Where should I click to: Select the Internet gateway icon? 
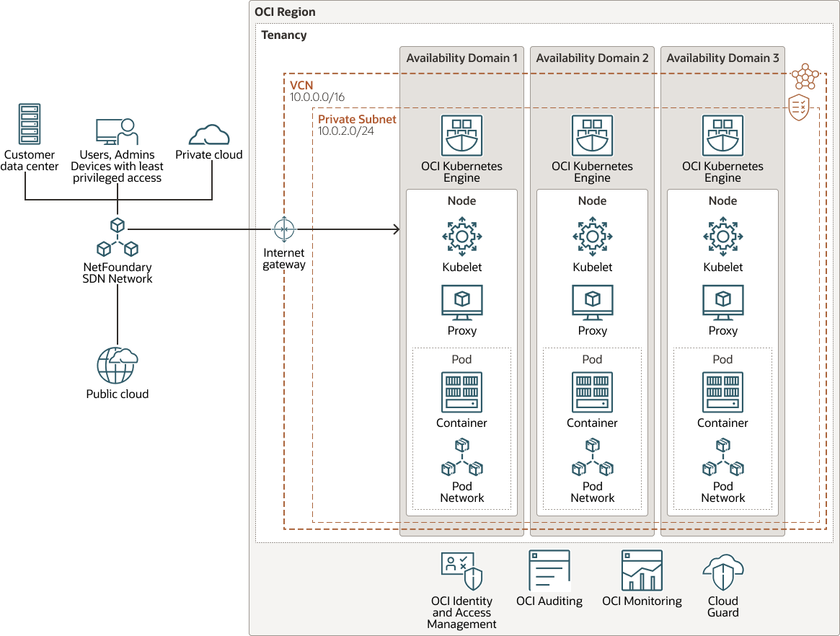coord(284,229)
